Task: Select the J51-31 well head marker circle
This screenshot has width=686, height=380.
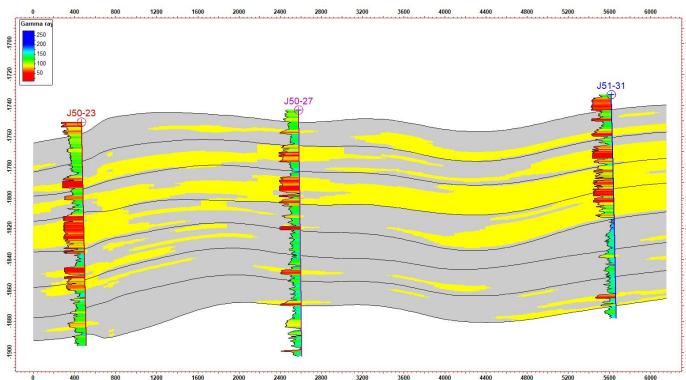Action: point(612,94)
